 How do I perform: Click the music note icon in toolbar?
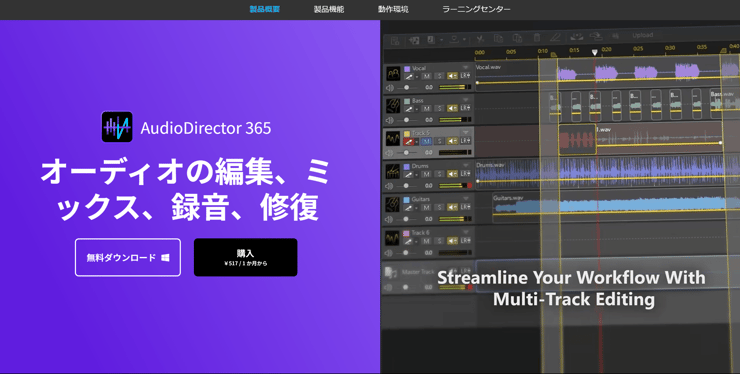(430, 40)
